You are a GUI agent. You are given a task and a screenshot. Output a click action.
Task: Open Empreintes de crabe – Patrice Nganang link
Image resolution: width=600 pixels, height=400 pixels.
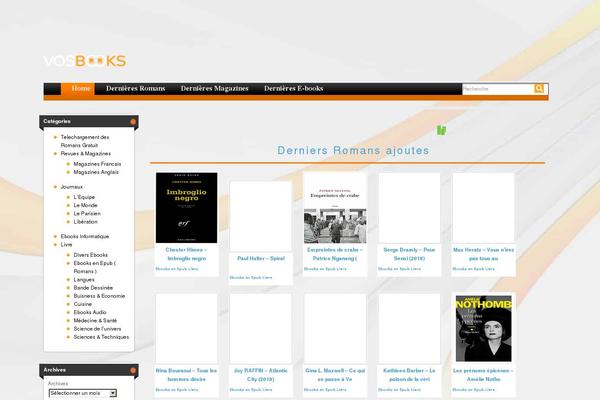point(335,254)
